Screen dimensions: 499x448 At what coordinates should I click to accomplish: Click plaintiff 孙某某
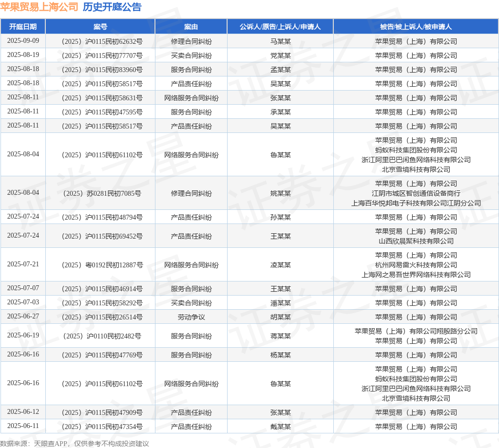point(280,217)
